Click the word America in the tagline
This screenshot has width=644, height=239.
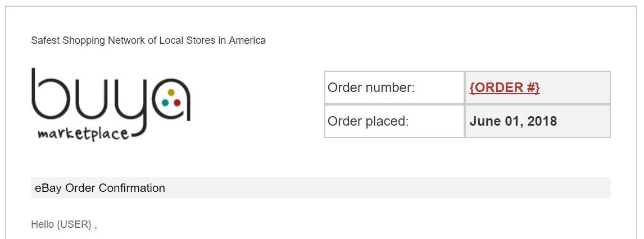247,40
